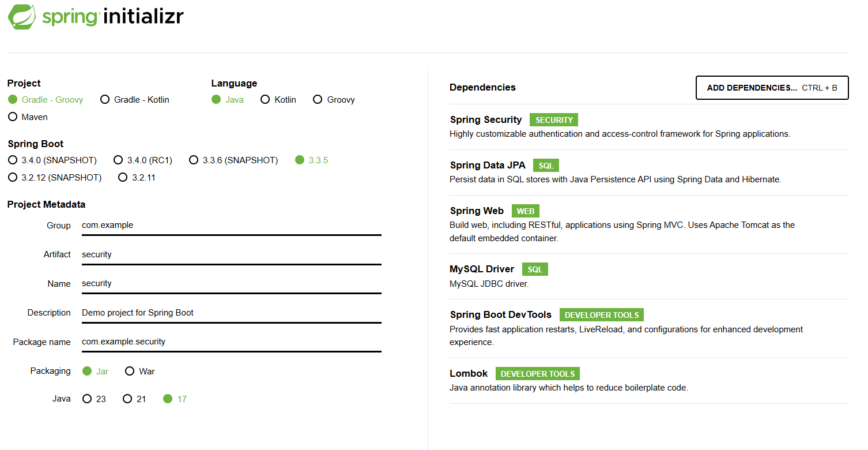Click the Spring Data JPA dependency title

pyautogui.click(x=488, y=165)
